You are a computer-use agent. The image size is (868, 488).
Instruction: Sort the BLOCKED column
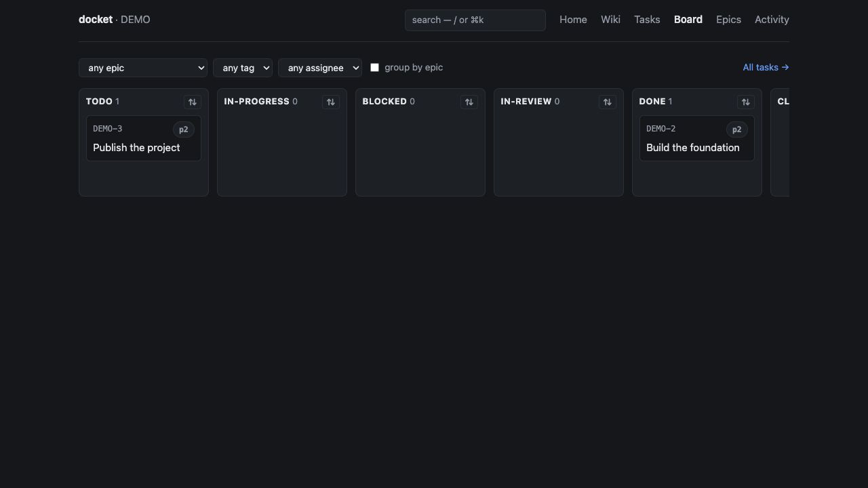tap(469, 102)
